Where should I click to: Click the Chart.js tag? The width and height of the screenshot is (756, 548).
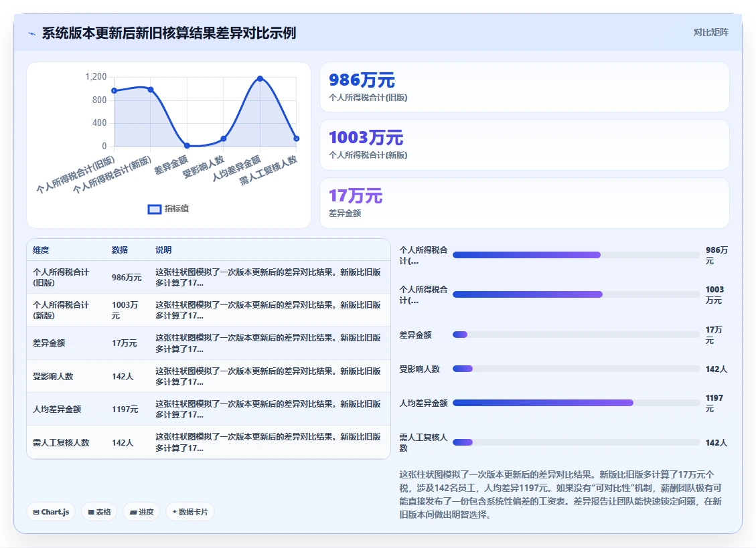(51, 512)
